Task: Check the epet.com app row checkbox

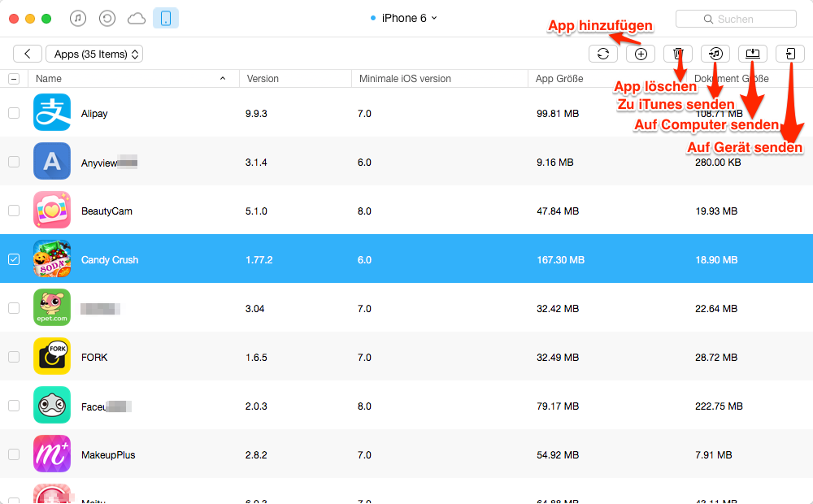Action: (x=14, y=308)
